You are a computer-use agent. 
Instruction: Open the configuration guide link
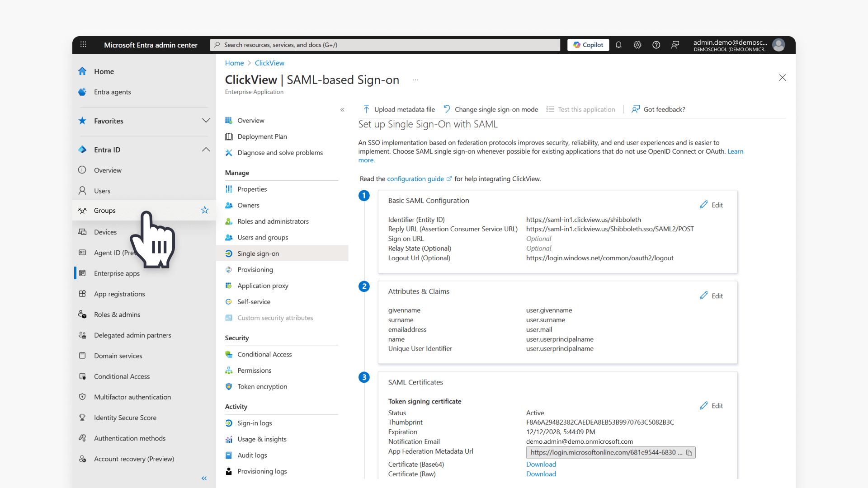tap(416, 178)
